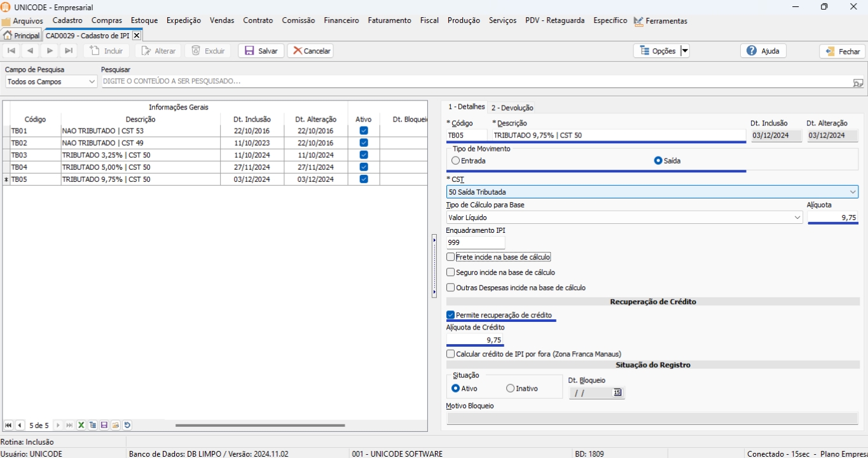868x458 pixels.
Task: Open the calendar picker for Dt. Bloqueio
Action: pyautogui.click(x=617, y=393)
